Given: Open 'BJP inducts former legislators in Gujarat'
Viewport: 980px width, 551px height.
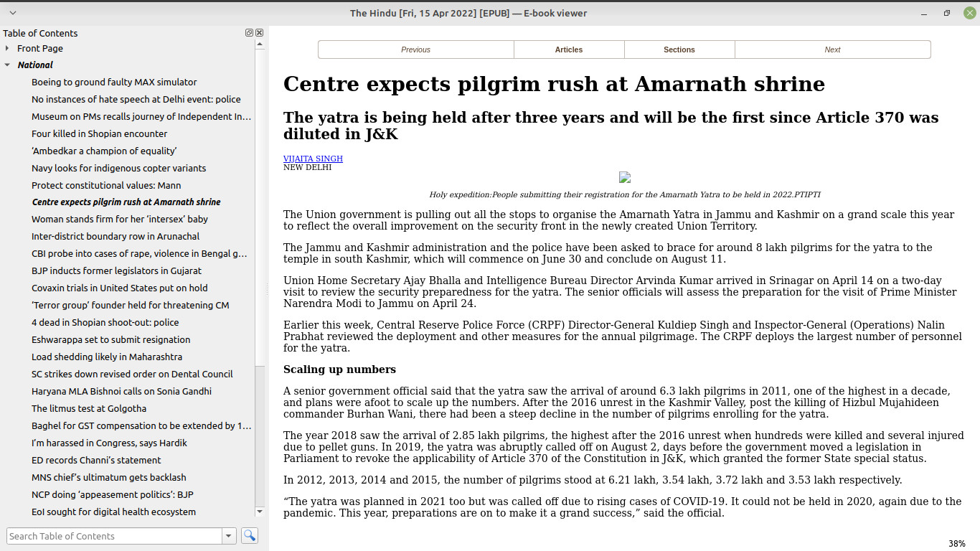Looking at the screenshot, I should tap(117, 270).
